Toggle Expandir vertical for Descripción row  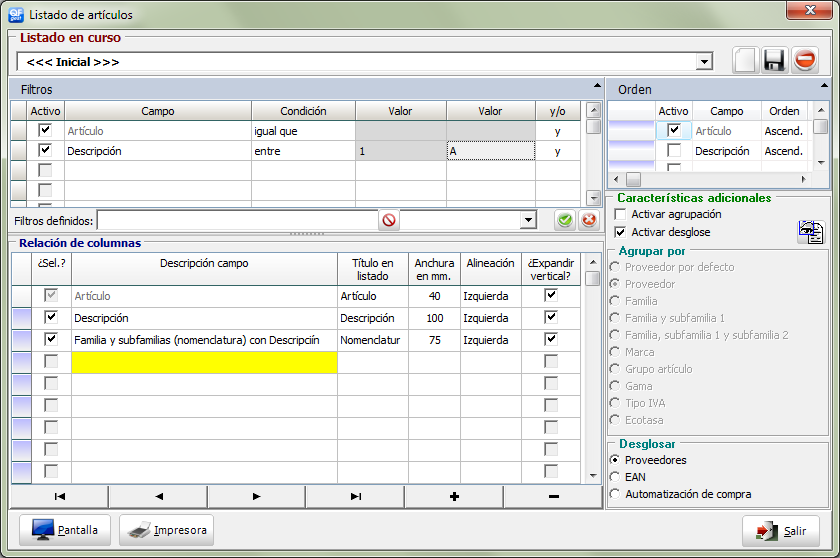tap(551, 318)
